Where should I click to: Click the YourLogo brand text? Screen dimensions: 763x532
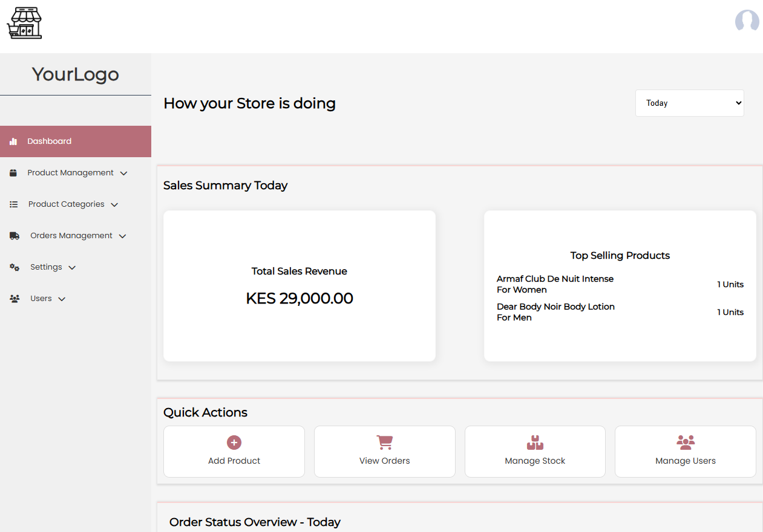[75, 74]
